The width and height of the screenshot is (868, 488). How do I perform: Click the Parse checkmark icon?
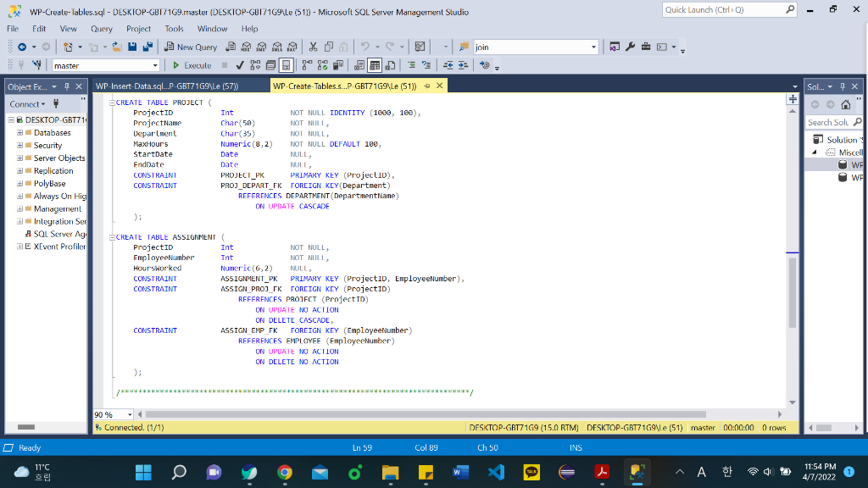tap(240, 65)
